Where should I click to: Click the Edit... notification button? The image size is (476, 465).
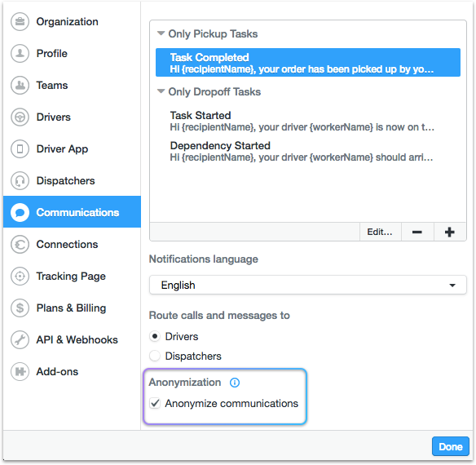point(380,232)
